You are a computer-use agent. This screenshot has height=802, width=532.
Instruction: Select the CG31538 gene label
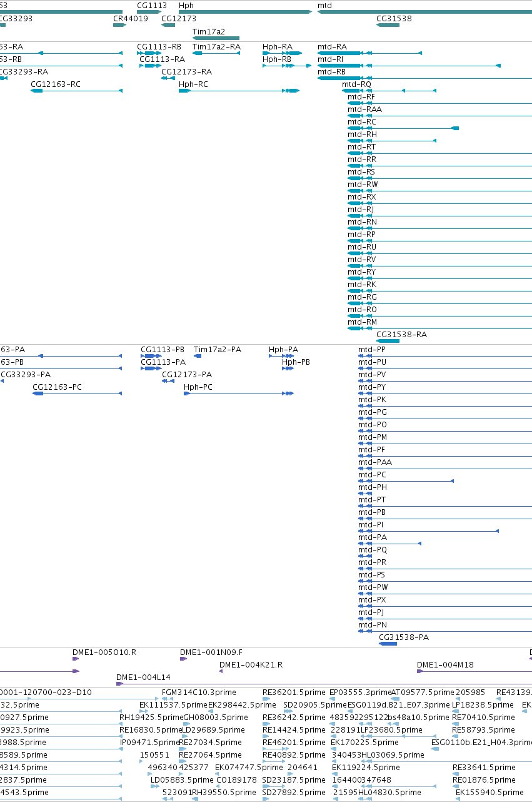[x=394, y=19]
